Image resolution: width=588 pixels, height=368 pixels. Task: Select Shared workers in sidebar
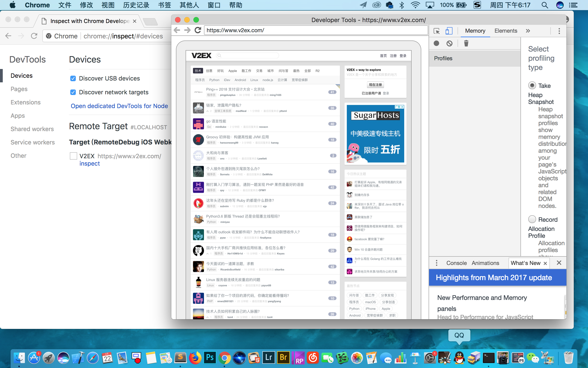pos(32,129)
